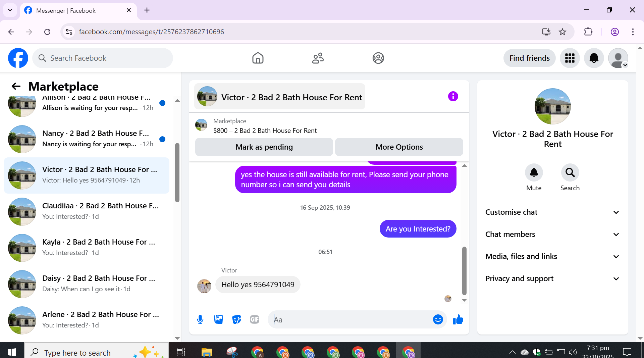Open the Home feed icon

coord(258,58)
